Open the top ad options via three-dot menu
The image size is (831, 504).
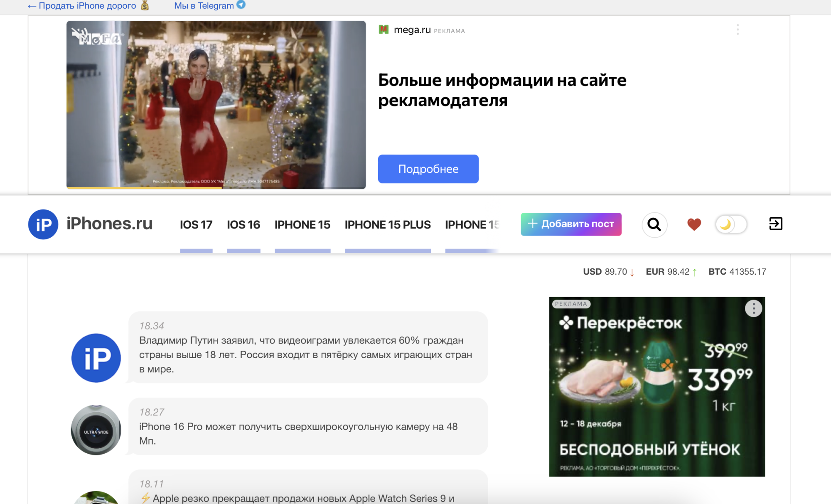(x=738, y=30)
